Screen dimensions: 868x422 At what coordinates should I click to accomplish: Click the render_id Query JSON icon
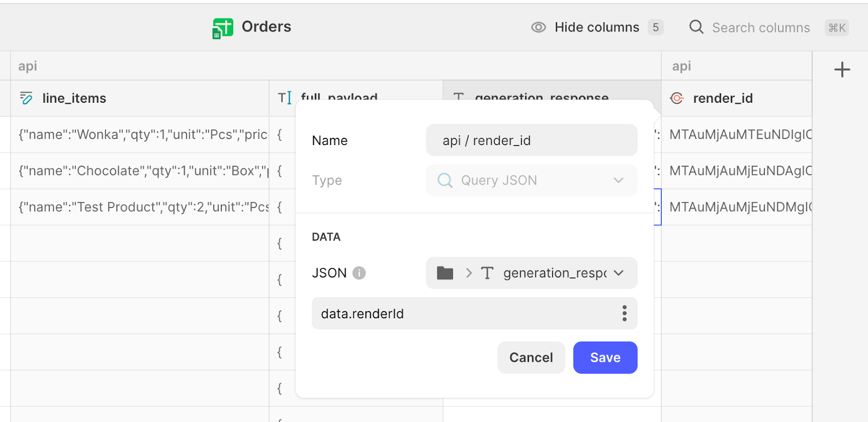[676, 98]
